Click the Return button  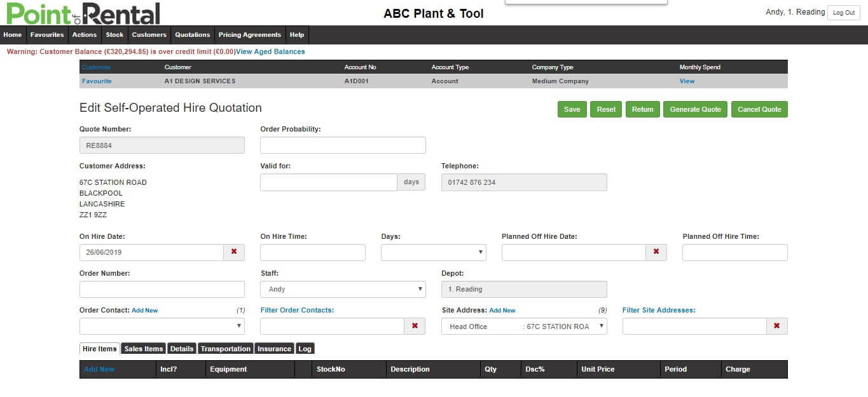click(x=643, y=109)
